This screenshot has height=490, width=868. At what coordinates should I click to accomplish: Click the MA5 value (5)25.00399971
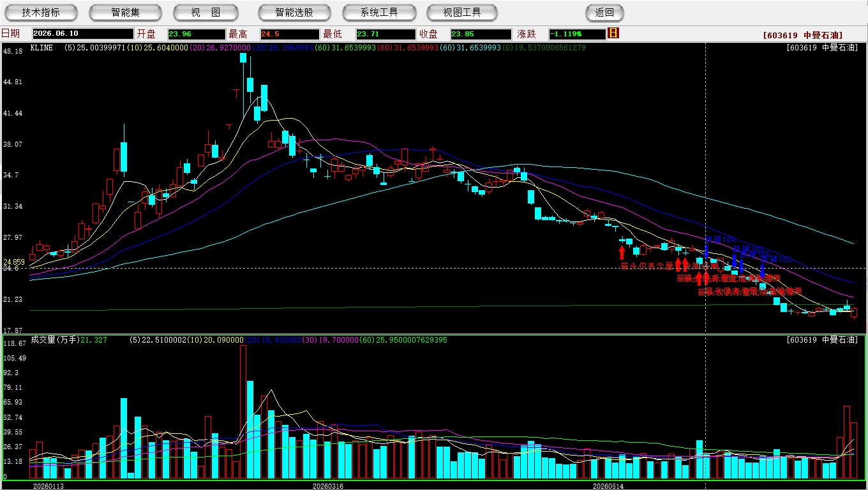[x=95, y=47]
